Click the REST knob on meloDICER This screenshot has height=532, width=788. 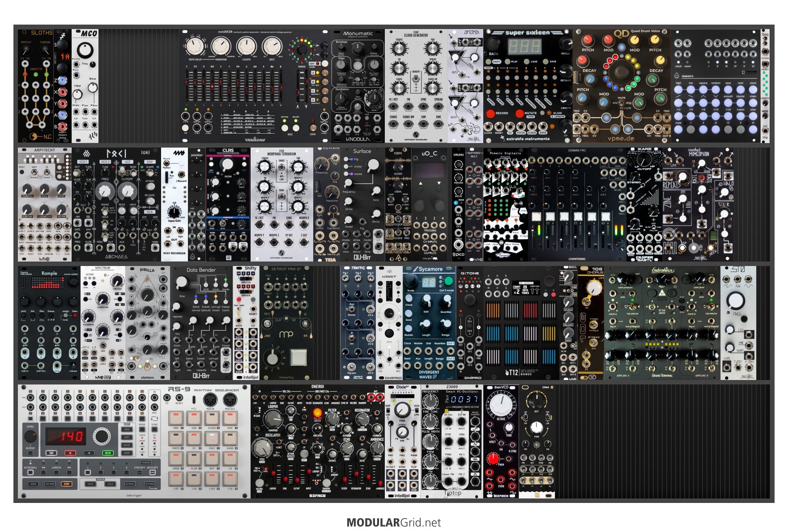pyautogui.click(x=272, y=46)
